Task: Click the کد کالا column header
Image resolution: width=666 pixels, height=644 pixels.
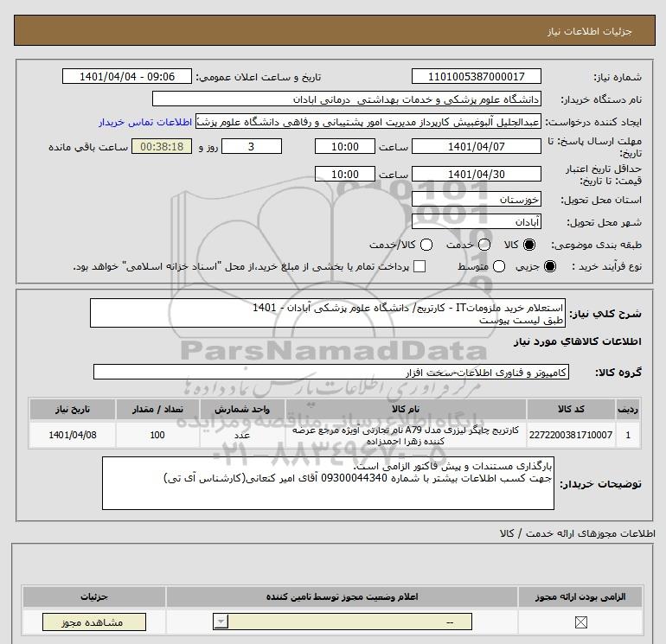Action: point(571,409)
